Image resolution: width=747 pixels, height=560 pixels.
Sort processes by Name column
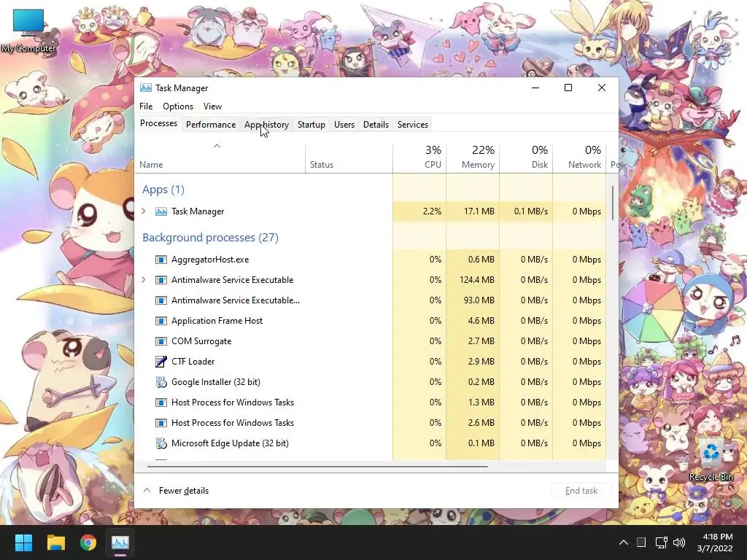[x=220, y=157]
